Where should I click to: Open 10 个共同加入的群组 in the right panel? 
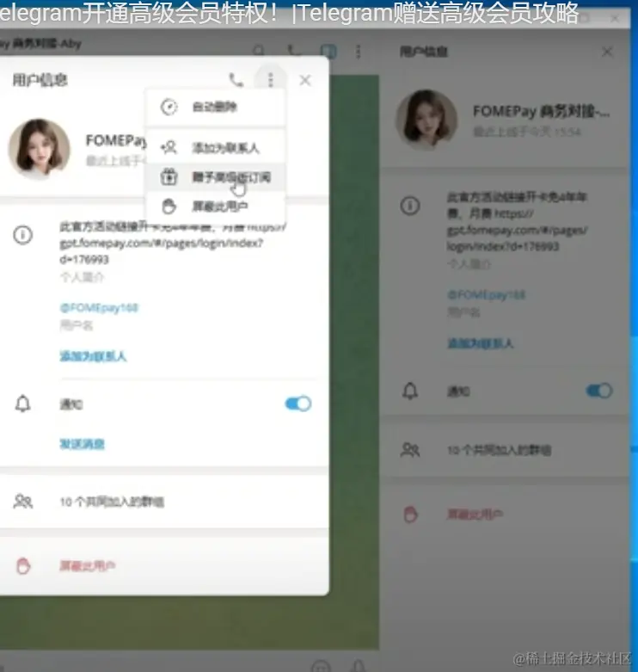click(x=505, y=450)
